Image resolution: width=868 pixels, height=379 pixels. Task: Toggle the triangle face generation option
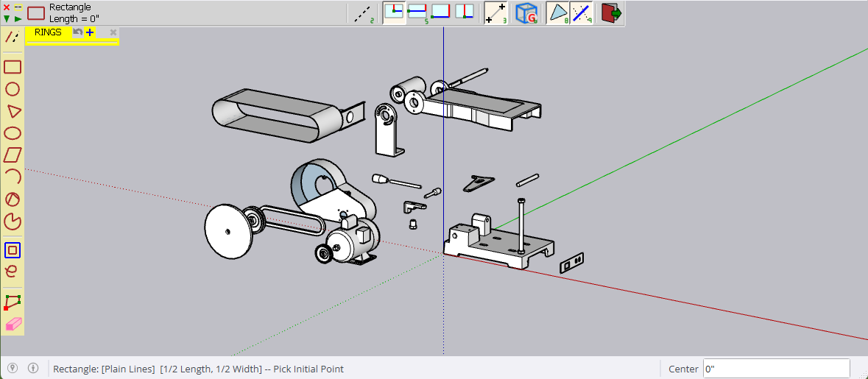point(559,14)
